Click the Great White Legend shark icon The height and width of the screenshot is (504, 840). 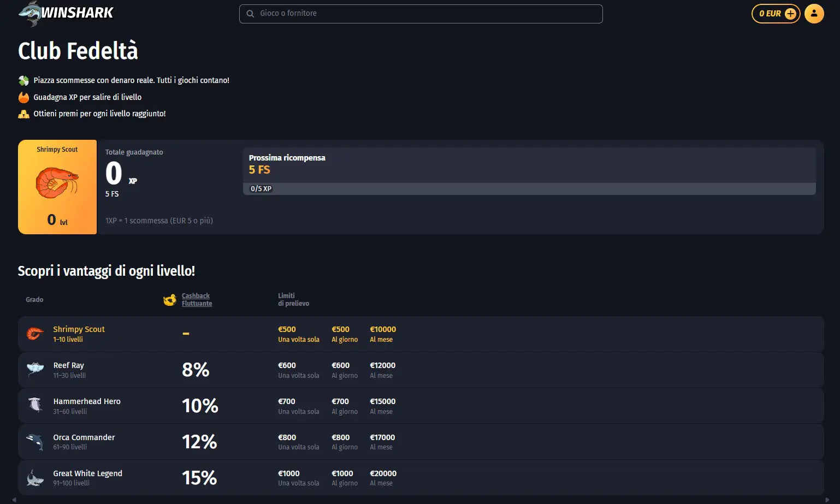point(35,478)
